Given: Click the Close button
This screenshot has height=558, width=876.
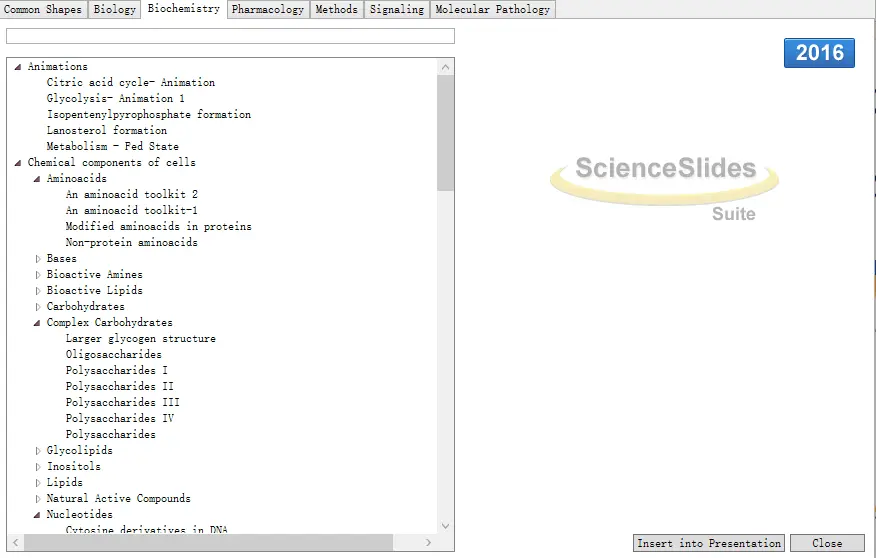Looking at the screenshot, I should click(x=827, y=543).
